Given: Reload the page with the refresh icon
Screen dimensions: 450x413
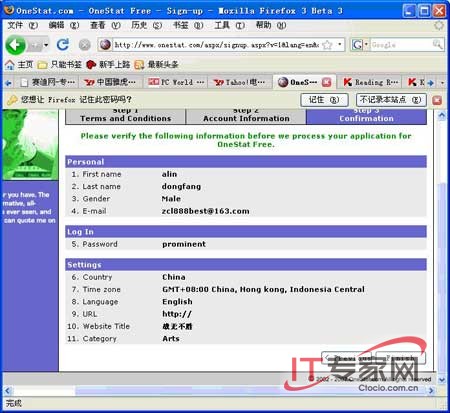Looking at the screenshot, I should click(63, 44).
